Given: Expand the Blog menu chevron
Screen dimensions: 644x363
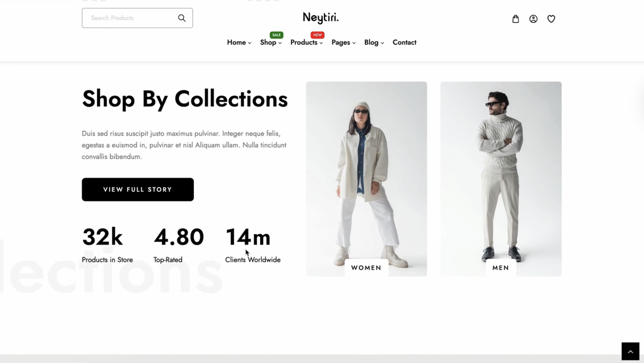Looking at the screenshot, I should coord(382,43).
